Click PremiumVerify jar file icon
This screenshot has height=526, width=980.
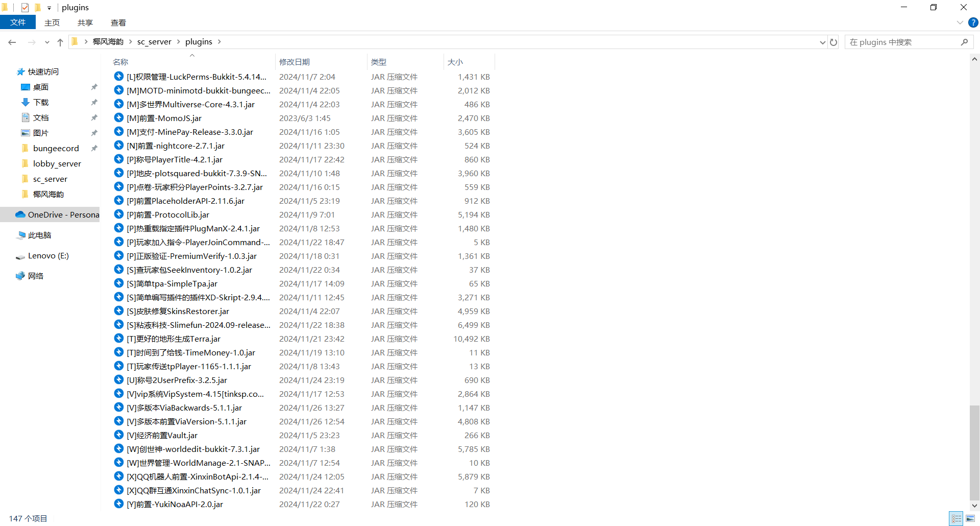pos(119,256)
